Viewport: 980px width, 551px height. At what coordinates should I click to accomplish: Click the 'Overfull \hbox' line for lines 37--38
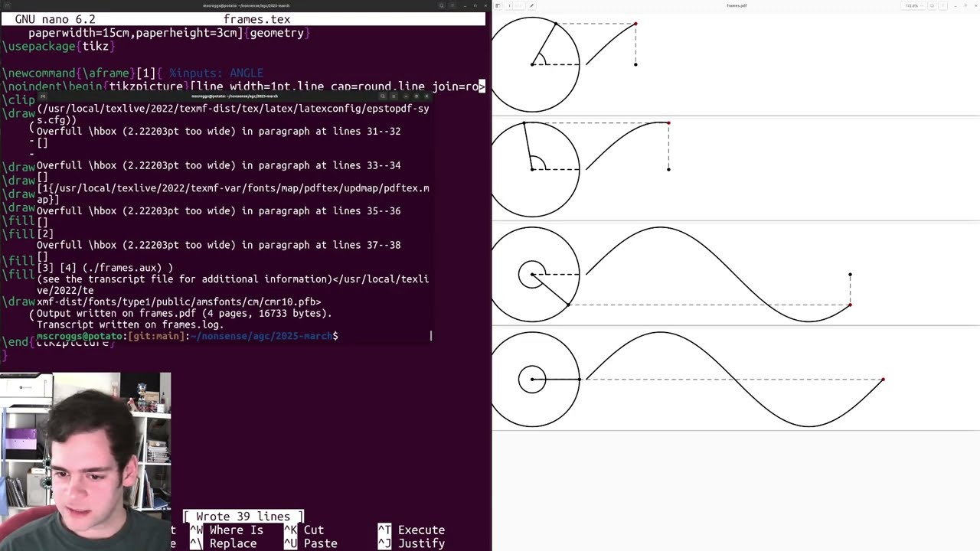click(218, 245)
